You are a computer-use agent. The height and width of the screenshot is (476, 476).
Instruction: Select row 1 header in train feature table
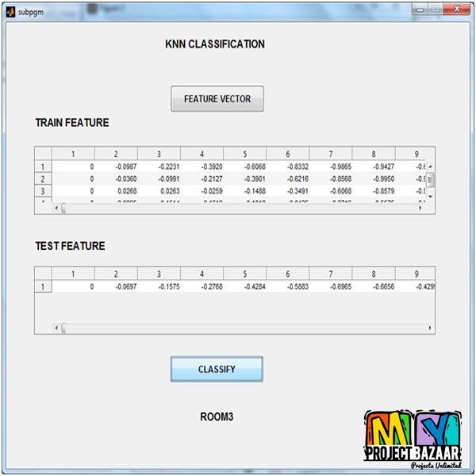coord(43,167)
